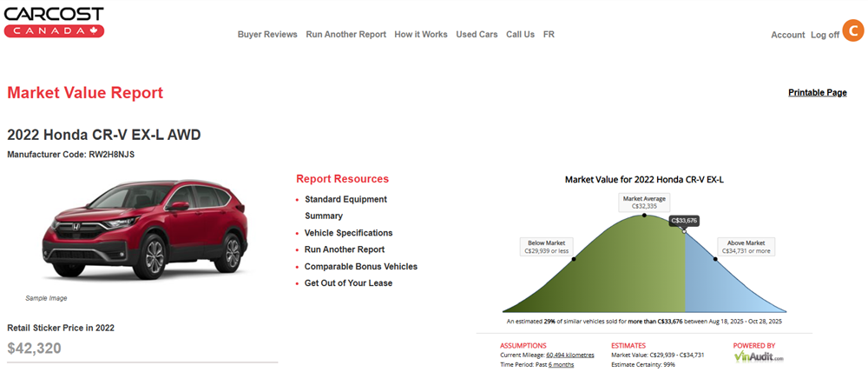
Task: Click the Market Average C$32,335 marker
Action: click(x=644, y=203)
